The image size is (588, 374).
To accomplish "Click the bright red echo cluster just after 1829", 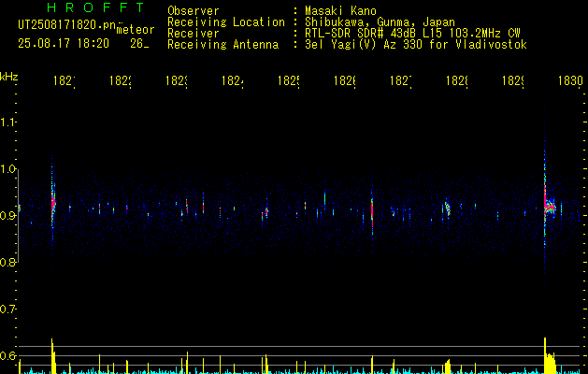I will (x=550, y=207).
